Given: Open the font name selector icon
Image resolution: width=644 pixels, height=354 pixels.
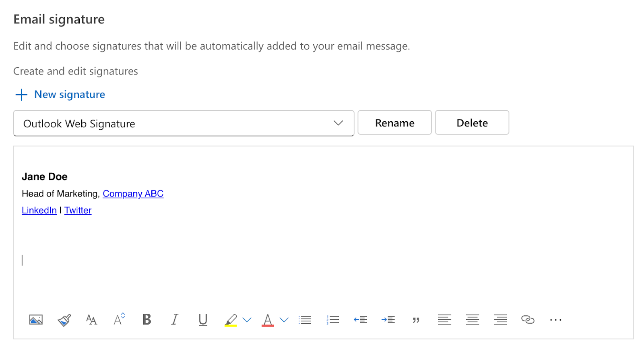Looking at the screenshot, I should [91, 319].
